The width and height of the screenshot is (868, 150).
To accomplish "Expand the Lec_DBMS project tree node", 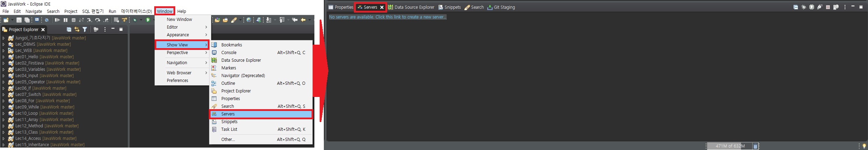I will [x=3, y=44].
